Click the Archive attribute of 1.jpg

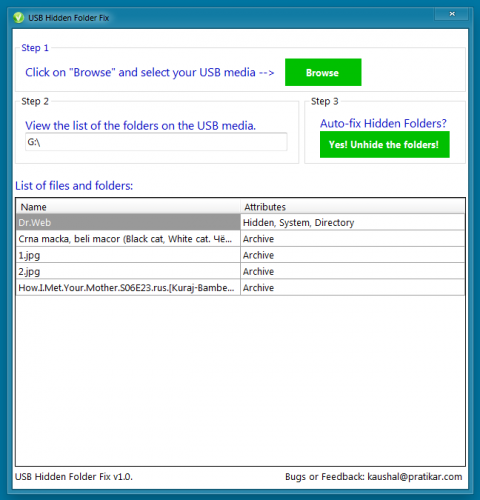(258, 255)
